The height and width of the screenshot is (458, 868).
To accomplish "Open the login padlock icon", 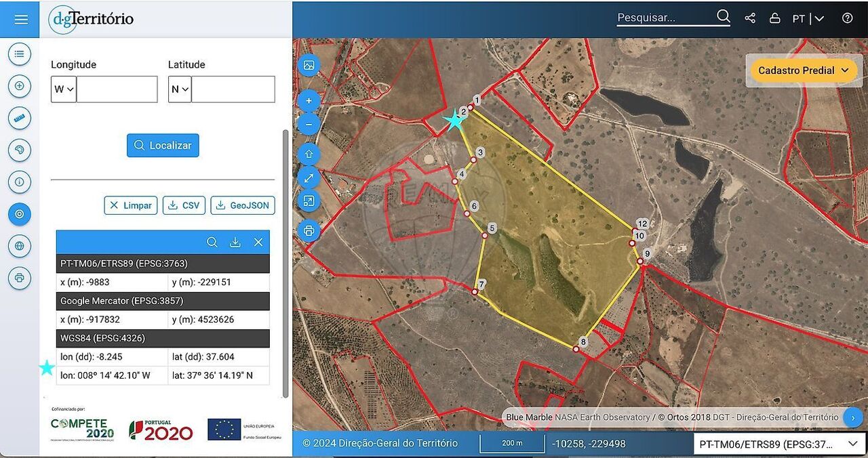I will (774, 18).
